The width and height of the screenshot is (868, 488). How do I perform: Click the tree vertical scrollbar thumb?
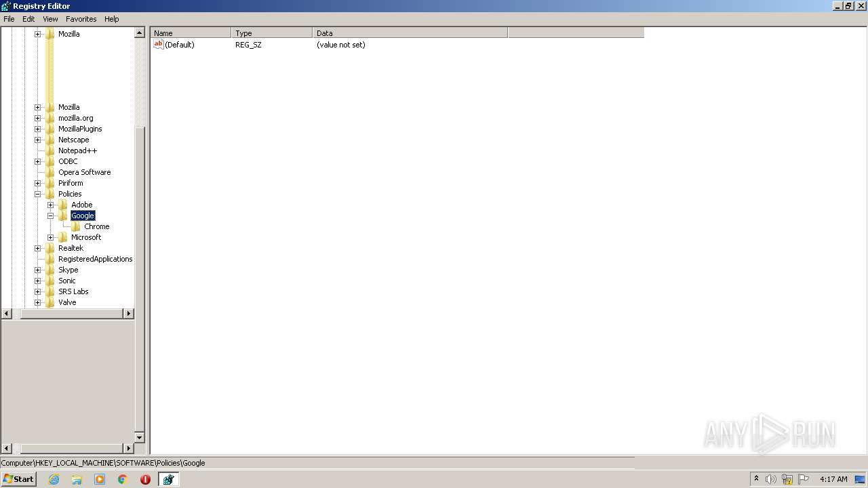pos(140,278)
